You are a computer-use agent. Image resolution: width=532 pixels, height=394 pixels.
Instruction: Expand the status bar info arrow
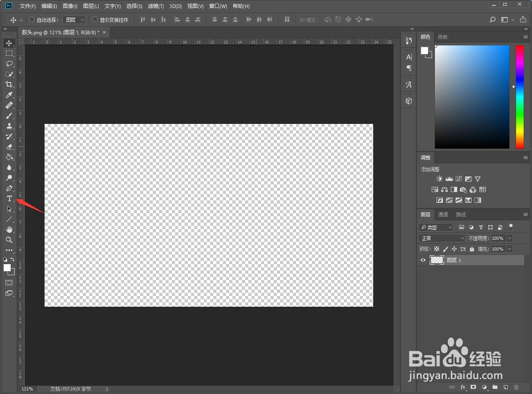(x=107, y=389)
